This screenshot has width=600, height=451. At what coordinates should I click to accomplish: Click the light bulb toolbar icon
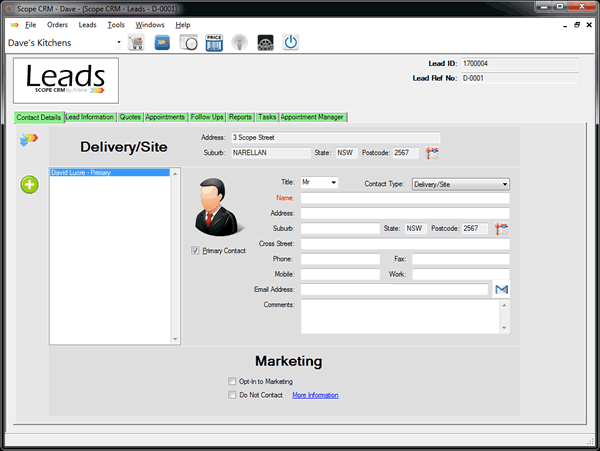point(240,43)
